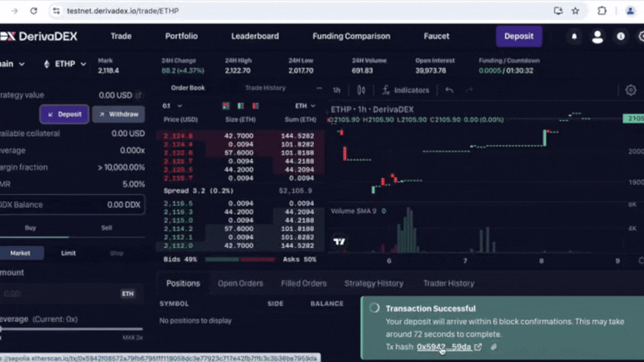Viewport: 644px width, 362px height.
Task: Adjust the leverage slider
Action: 72,329
